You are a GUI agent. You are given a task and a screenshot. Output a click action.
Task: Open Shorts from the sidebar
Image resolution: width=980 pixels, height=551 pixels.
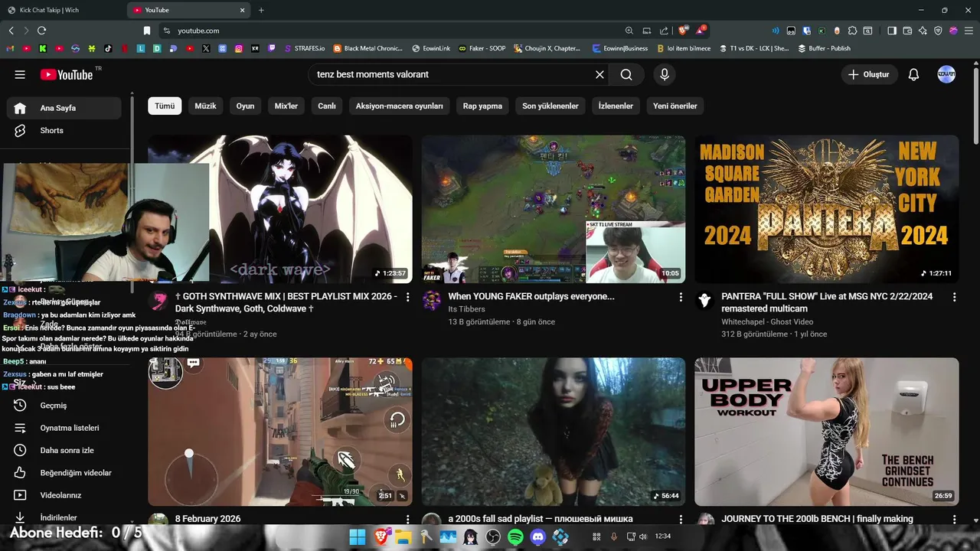point(64,130)
